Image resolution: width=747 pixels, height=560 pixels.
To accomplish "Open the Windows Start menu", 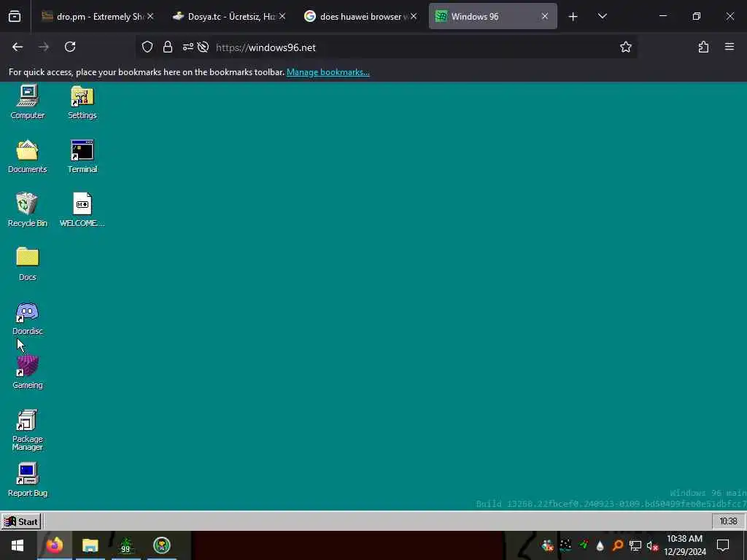I will pyautogui.click(x=18, y=545).
